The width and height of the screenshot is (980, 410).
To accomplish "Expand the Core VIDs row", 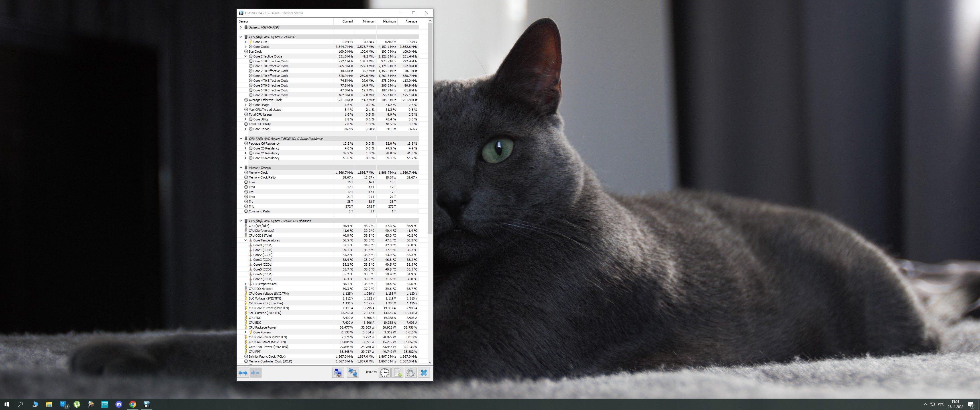I will click(245, 42).
